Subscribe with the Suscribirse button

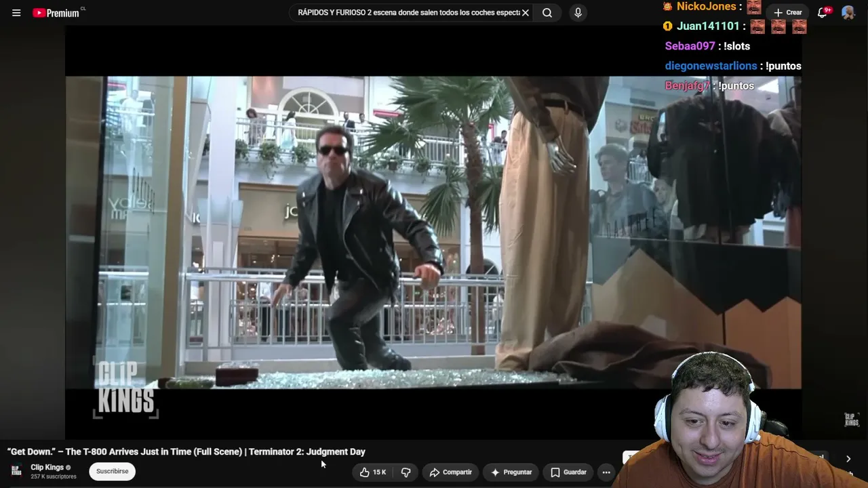[112, 471]
